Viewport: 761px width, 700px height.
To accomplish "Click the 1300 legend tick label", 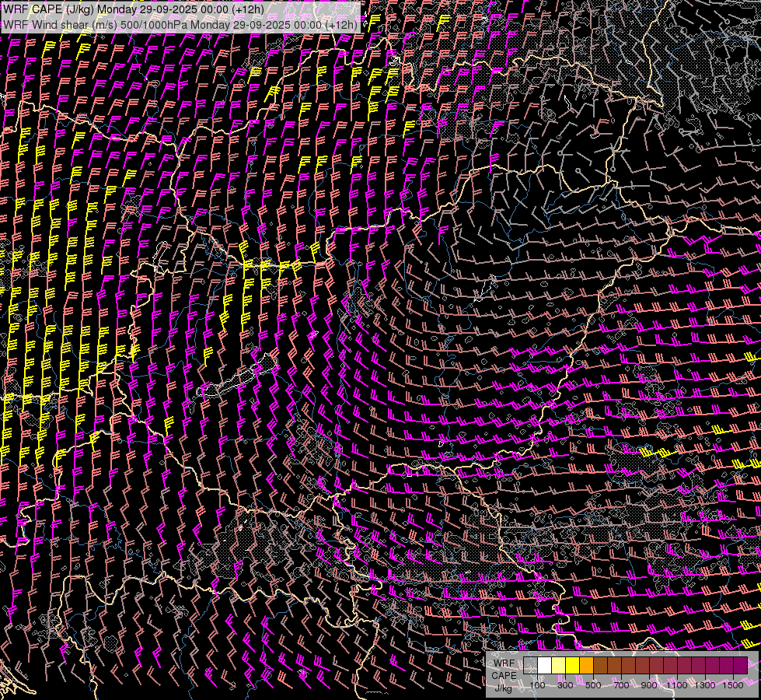I will point(705,685).
